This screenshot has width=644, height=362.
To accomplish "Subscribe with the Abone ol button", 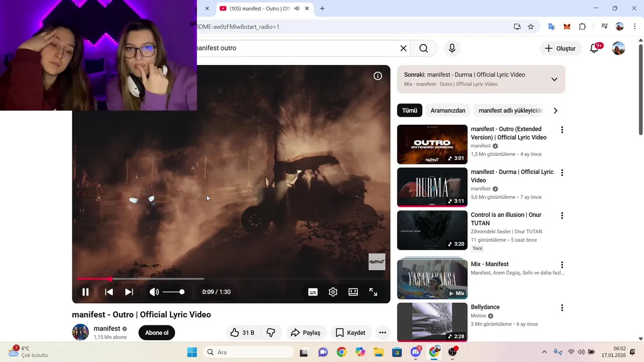I will click(157, 333).
